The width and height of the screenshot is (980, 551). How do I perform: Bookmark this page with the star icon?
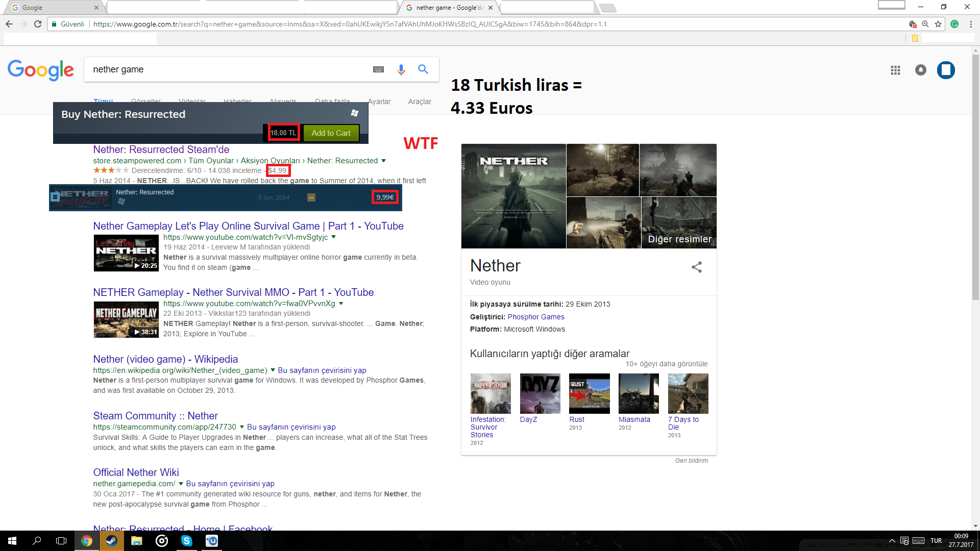click(938, 24)
